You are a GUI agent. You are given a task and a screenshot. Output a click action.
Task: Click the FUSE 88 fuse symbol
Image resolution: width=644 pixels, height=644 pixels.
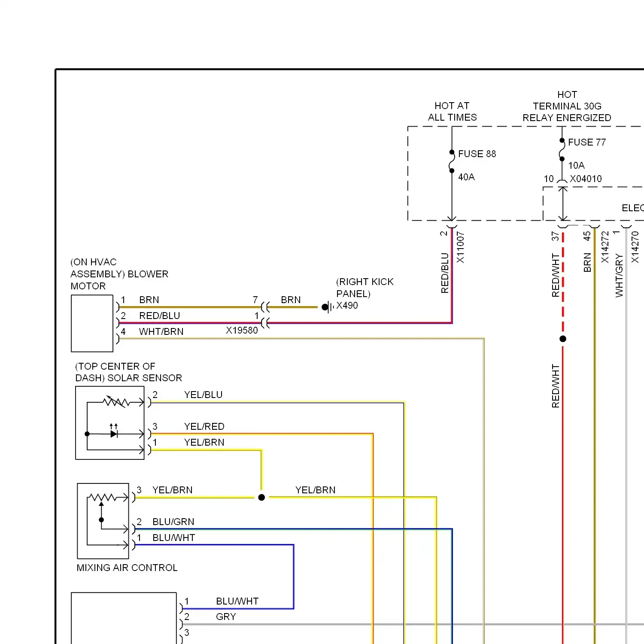click(452, 161)
